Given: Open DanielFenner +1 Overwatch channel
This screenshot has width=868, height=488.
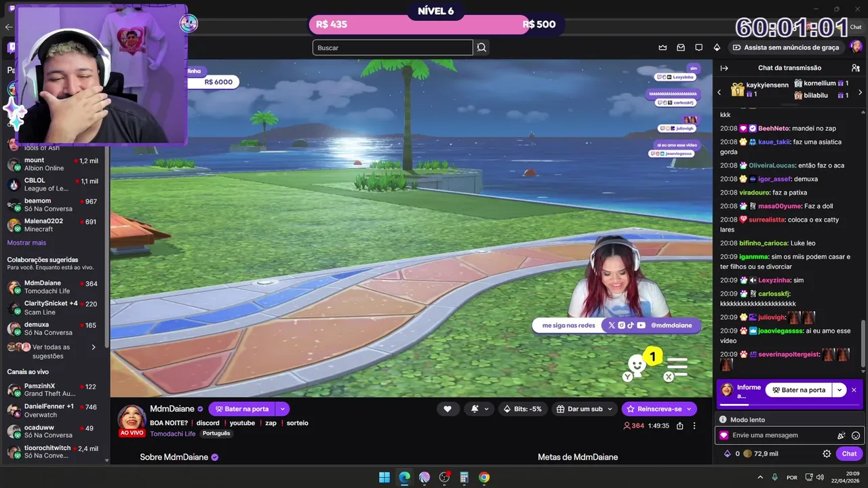Looking at the screenshot, I should [53, 410].
